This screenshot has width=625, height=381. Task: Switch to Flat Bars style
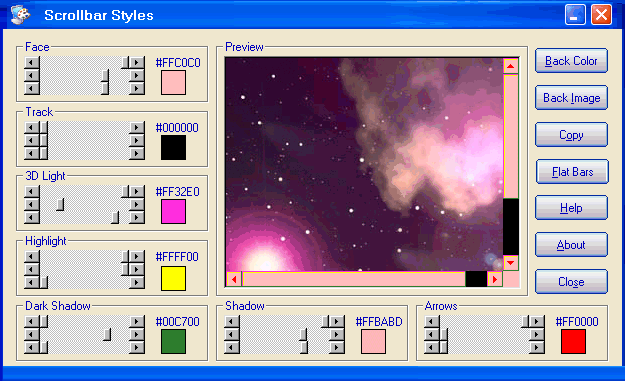[x=572, y=172]
